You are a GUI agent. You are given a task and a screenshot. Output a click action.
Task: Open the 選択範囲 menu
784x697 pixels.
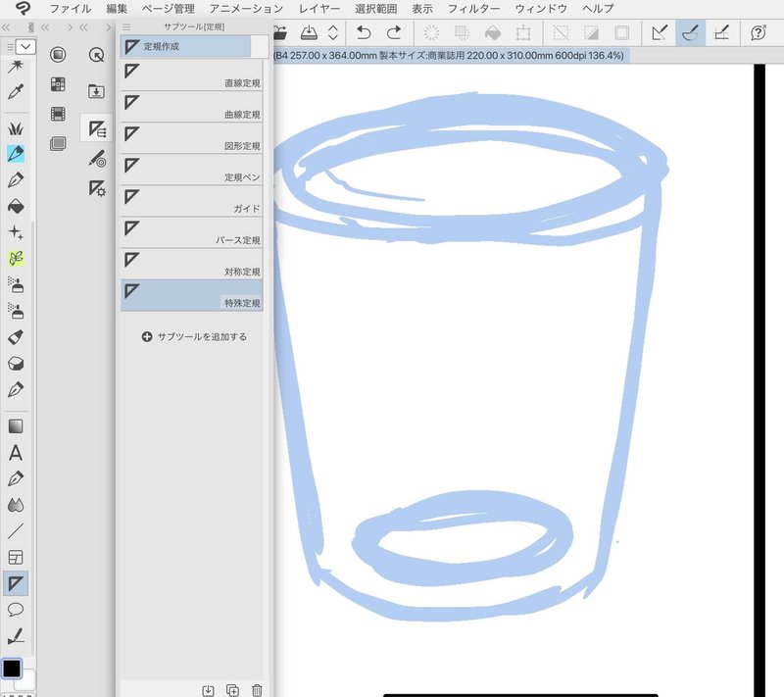click(x=375, y=9)
